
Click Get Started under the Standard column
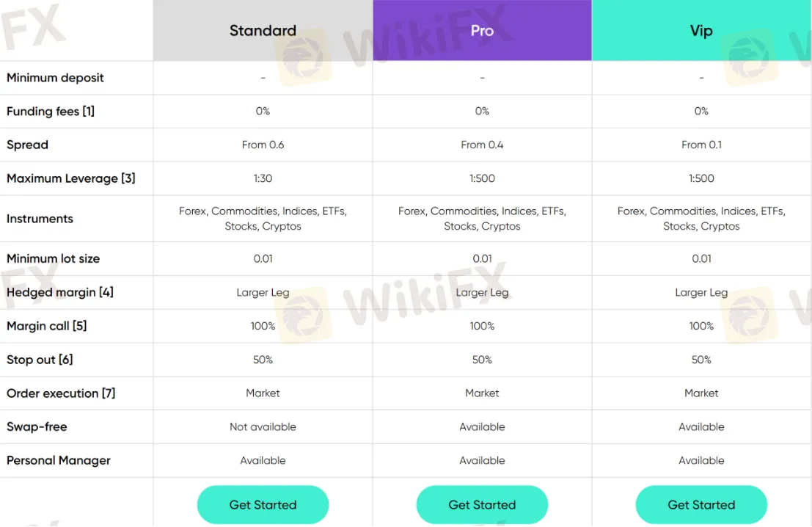[x=263, y=504]
